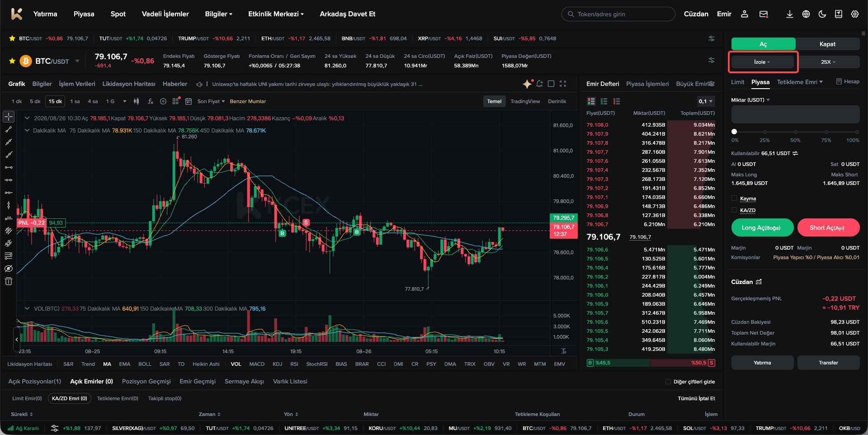
Task: Toggle dark mode moon icon
Action: click(x=822, y=14)
